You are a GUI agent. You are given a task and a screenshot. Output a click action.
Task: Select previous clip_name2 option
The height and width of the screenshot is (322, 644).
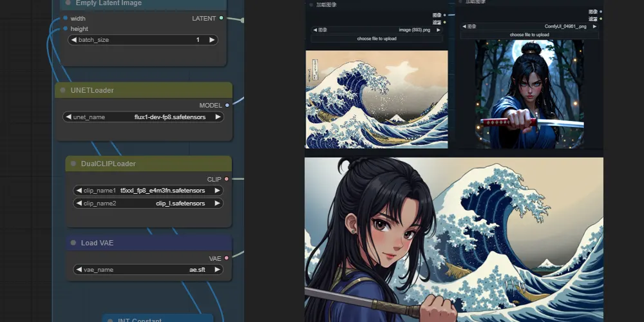pos(79,204)
